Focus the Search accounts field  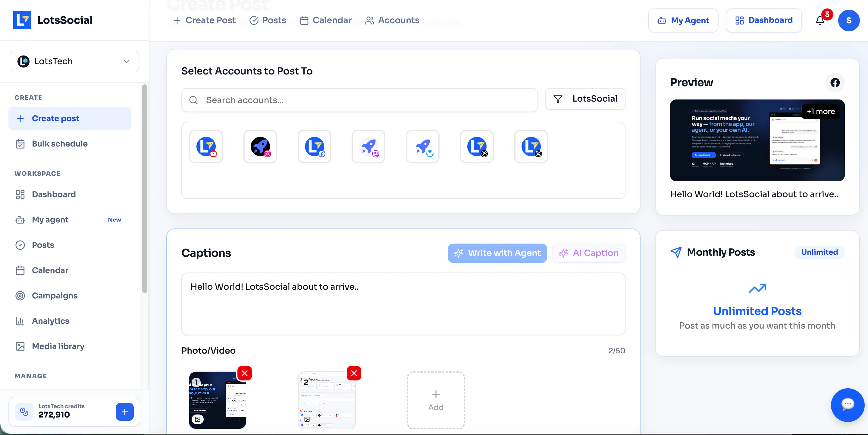point(359,100)
